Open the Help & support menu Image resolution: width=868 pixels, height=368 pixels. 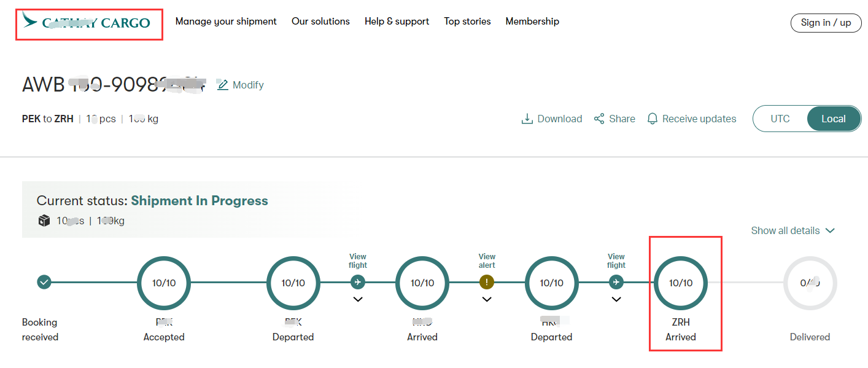click(x=397, y=22)
